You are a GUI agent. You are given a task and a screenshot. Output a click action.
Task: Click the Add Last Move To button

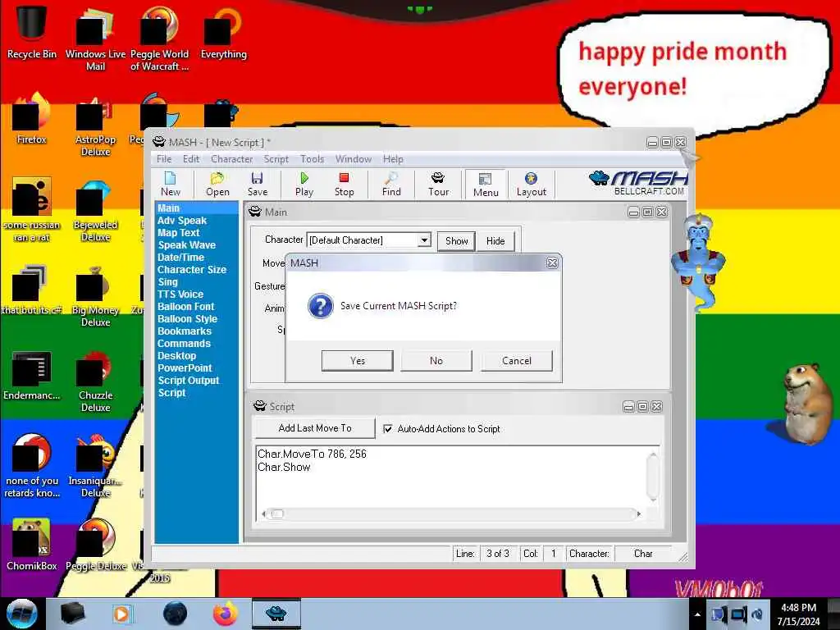[314, 428]
